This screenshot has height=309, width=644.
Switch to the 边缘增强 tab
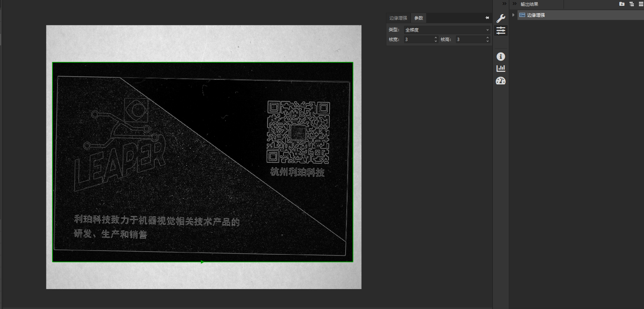(398, 18)
